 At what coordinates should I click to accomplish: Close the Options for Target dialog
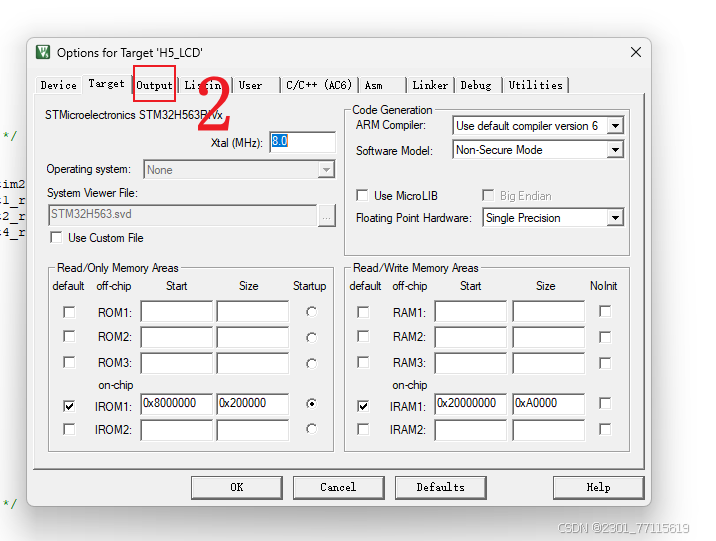636,52
